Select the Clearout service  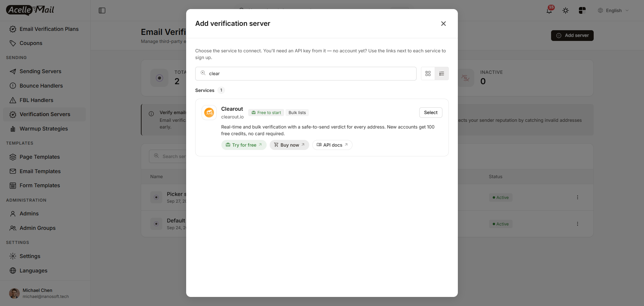coord(431,112)
